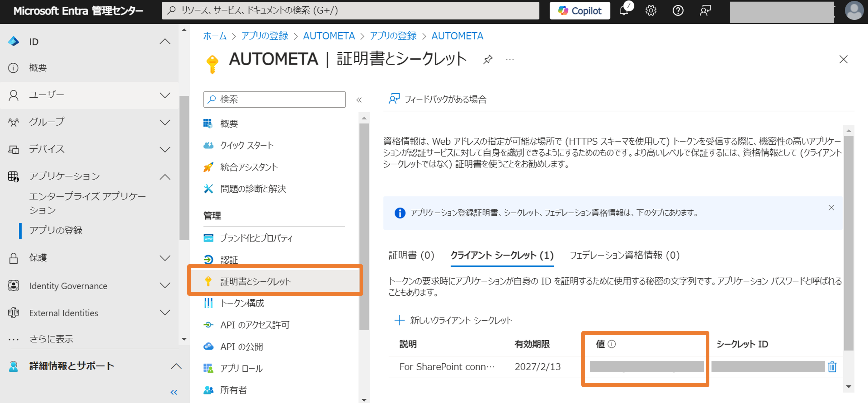Open アプリの登録 in left navigation
This screenshot has width=868, height=403.
click(x=55, y=230)
